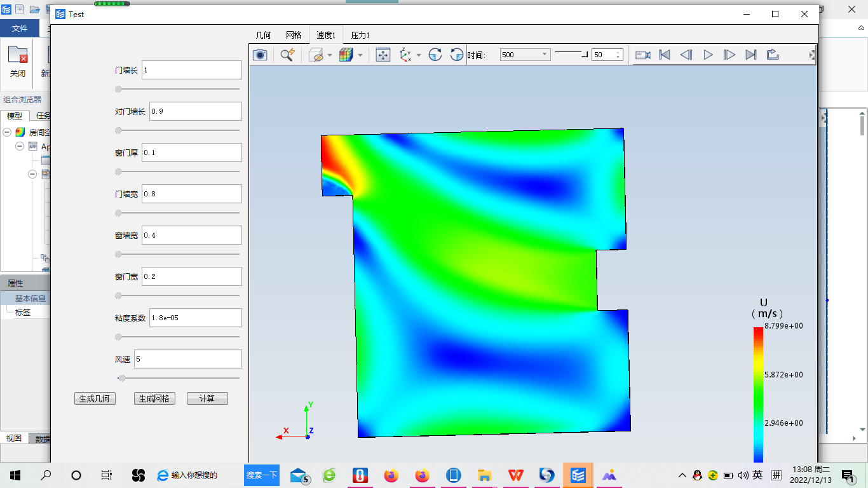868x488 pixels.
Task: Click the 对门墙长 input field showing 0.9
Action: click(x=196, y=111)
